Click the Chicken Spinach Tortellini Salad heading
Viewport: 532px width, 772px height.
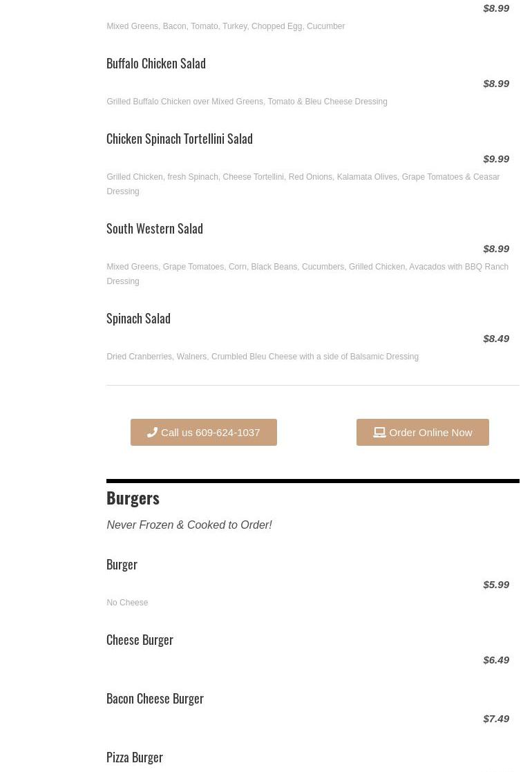(x=180, y=138)
